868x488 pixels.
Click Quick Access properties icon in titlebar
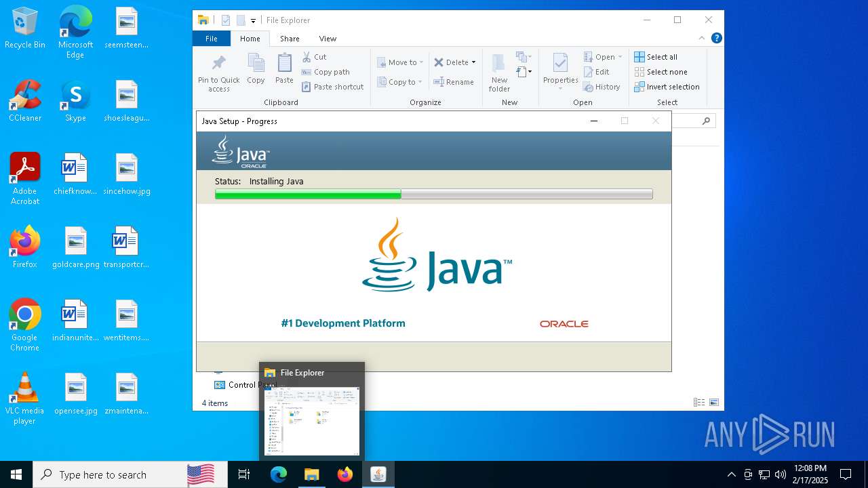click(226, 20)
